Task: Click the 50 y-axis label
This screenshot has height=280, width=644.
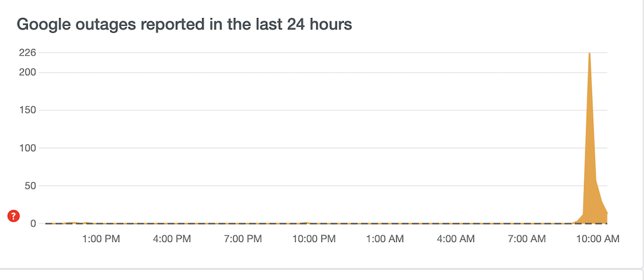Action: 30,185
